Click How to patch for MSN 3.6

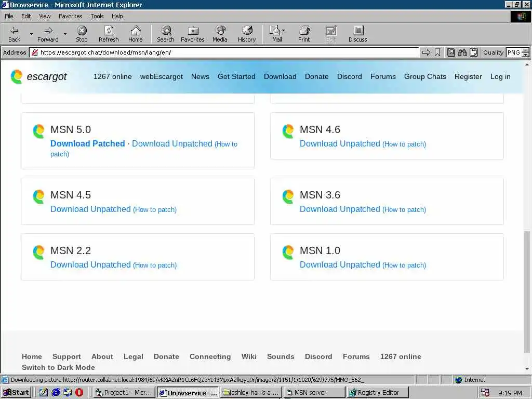[x=404, y=210]
